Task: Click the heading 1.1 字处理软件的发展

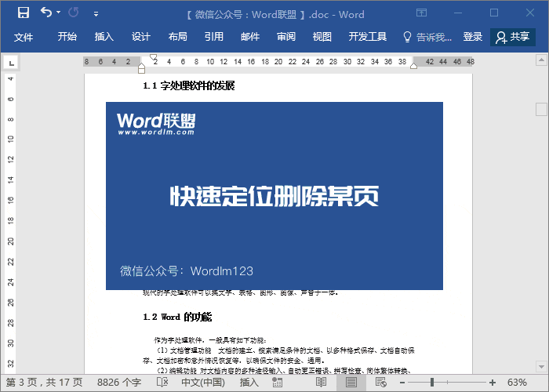Action: (x=189, y=85)
